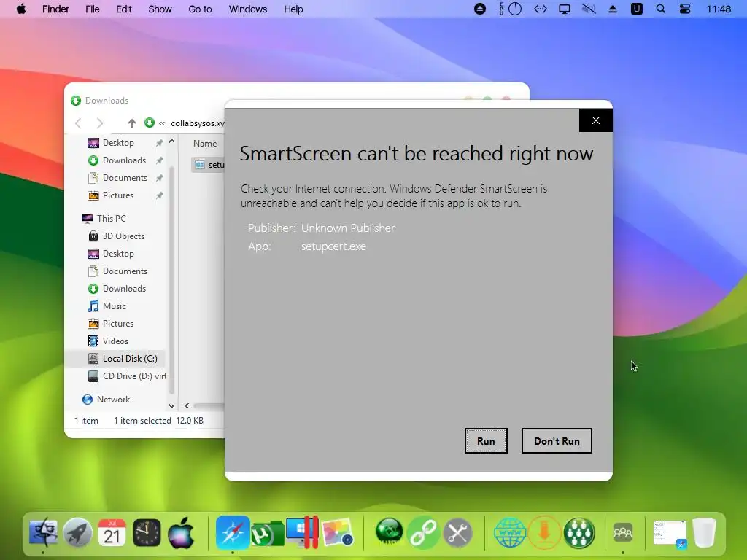The image size is (747, 560).
Task: Select Documents in Quick access
Action: point(125,178)
